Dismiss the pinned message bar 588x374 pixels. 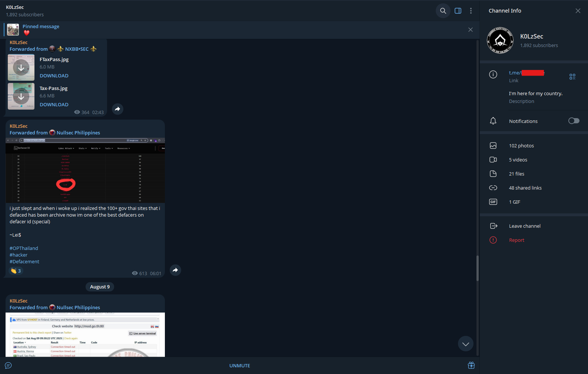[x=471, y=30]
